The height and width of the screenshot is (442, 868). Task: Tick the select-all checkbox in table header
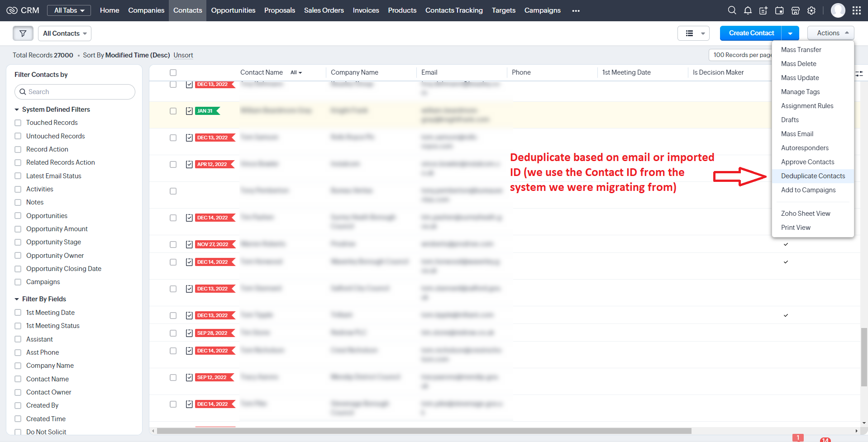[x=173, y=72]
